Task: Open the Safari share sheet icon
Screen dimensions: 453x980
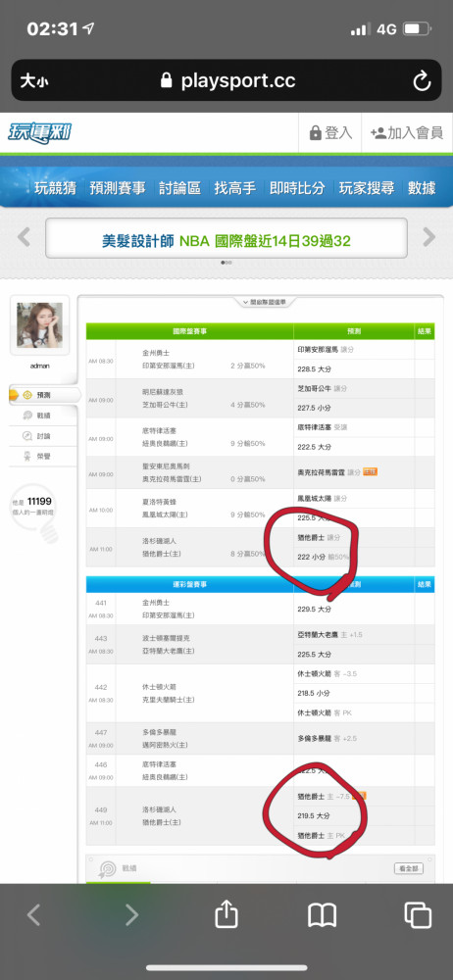Action: click(x=226, y=914)
